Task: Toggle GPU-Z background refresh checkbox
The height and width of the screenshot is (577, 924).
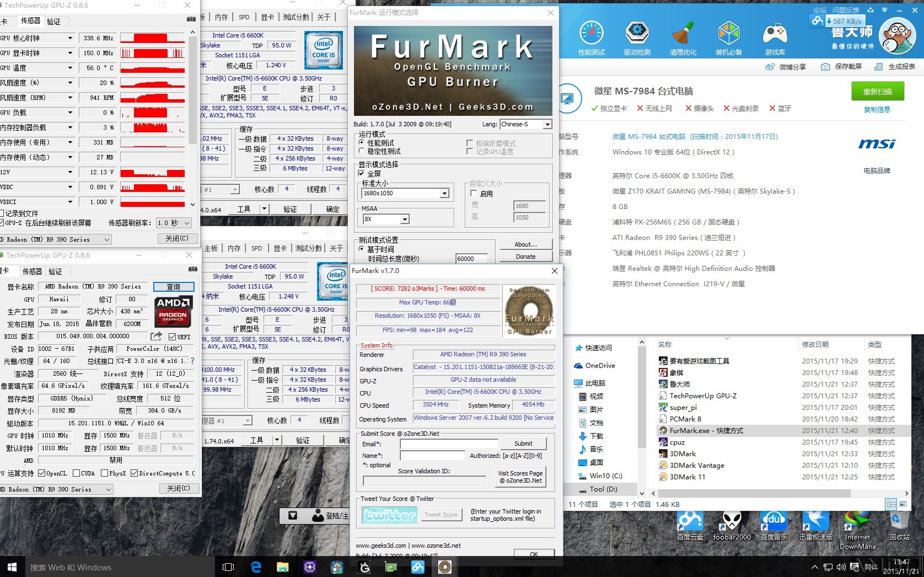Action: (2, 223)
